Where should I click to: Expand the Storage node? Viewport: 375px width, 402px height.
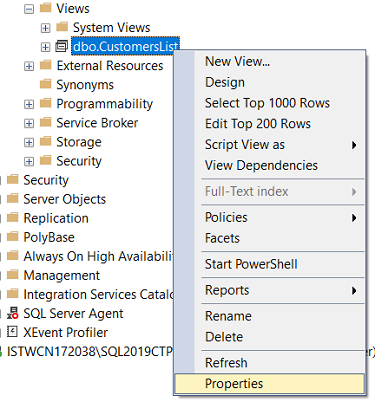tap(29, 142)
